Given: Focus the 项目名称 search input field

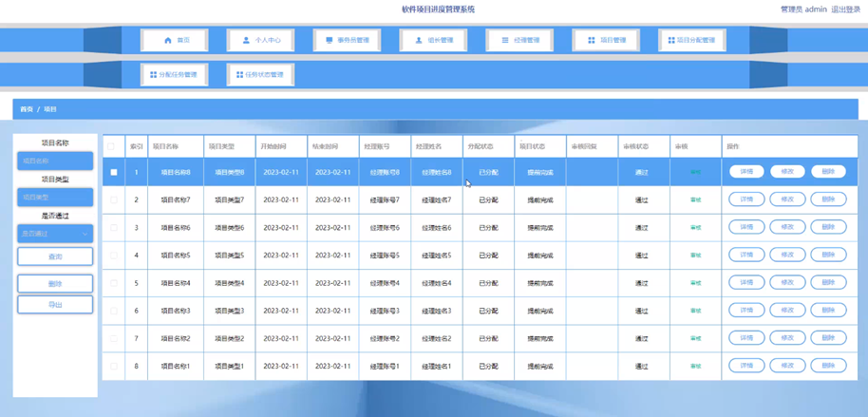Looking at the screenshot, I should (x=55, y=161).
